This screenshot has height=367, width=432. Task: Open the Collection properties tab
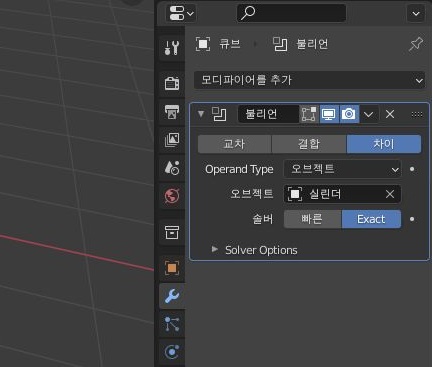(x=172, y=232)
